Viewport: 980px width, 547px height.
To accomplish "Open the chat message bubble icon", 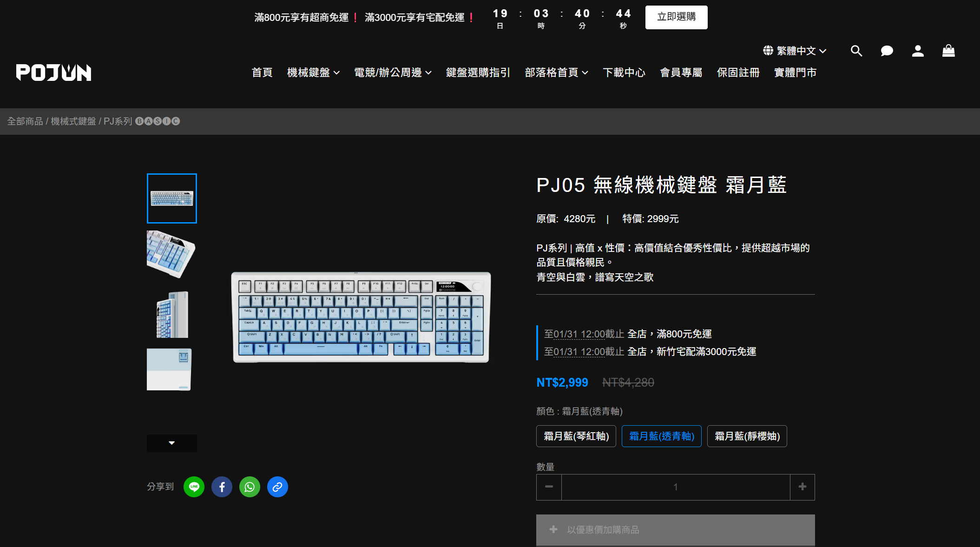I will (x=887, y=51).
